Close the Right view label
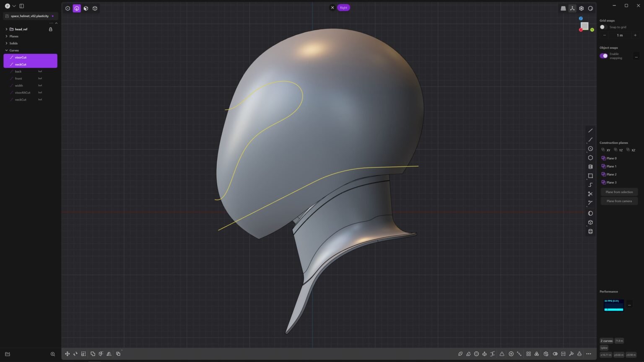This screenshot has width=644, height=362. (x=332, y=8)
